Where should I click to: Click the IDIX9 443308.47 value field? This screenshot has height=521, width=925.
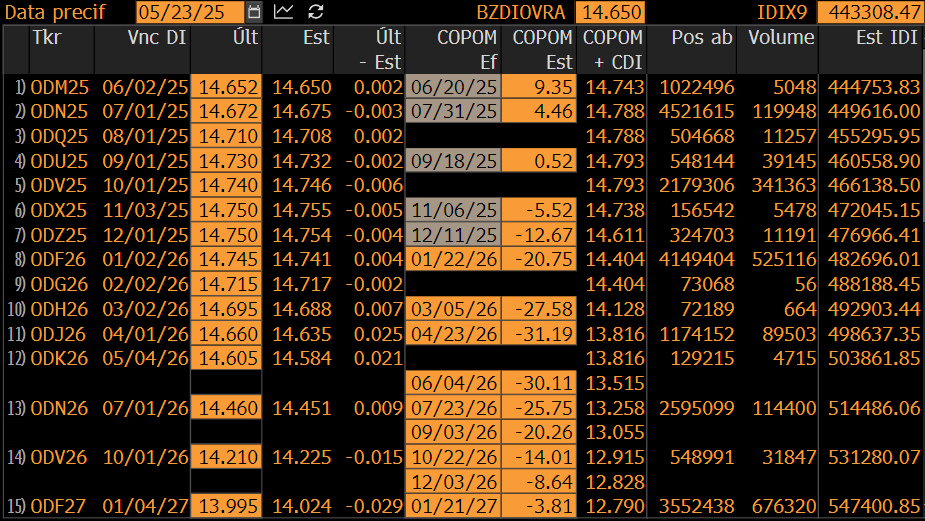coord(871,12)
